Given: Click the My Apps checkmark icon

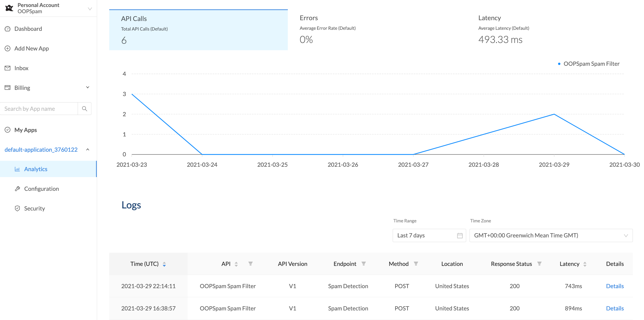Looking at the screenshot, I should point(8,130).
